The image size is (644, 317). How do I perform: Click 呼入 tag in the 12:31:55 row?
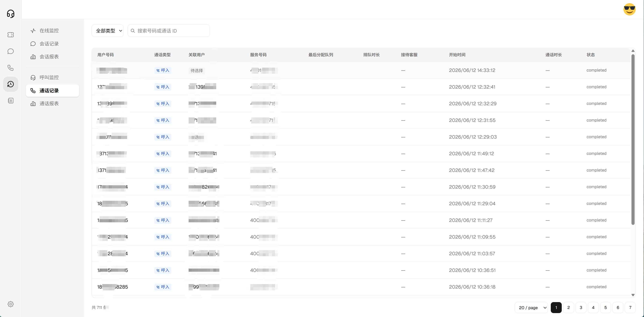[x=163, y=120]
